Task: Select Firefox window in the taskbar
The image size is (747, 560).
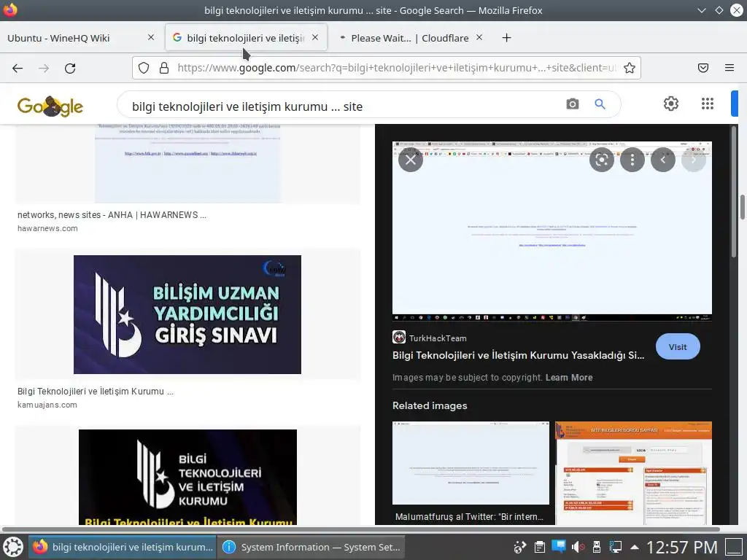Action: pyautogui.click(x=123, y=547)
